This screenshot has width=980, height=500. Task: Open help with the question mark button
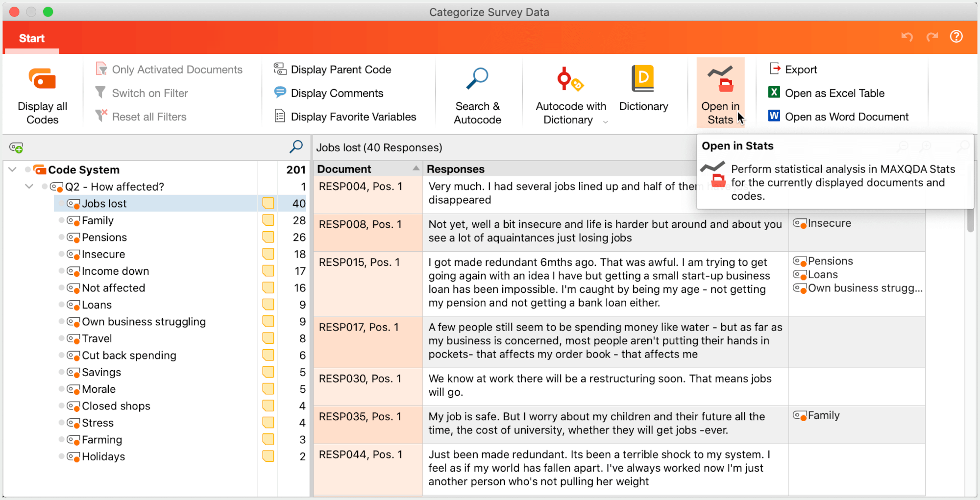click(956, 36)
